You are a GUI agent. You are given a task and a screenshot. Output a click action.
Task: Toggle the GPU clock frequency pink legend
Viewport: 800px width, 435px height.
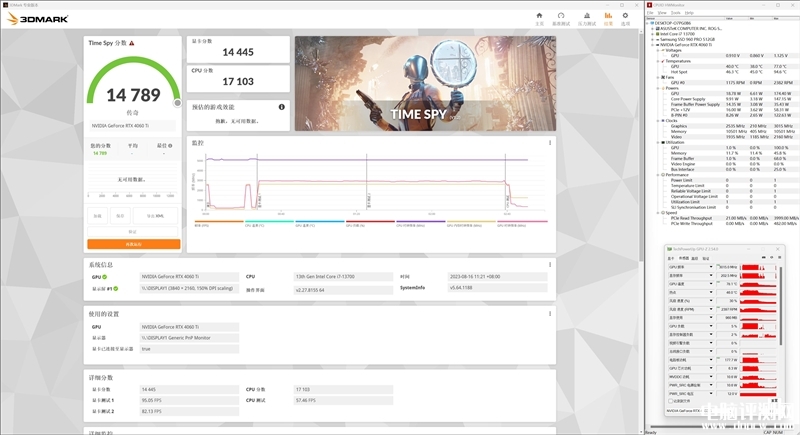(x=522, y=223)
